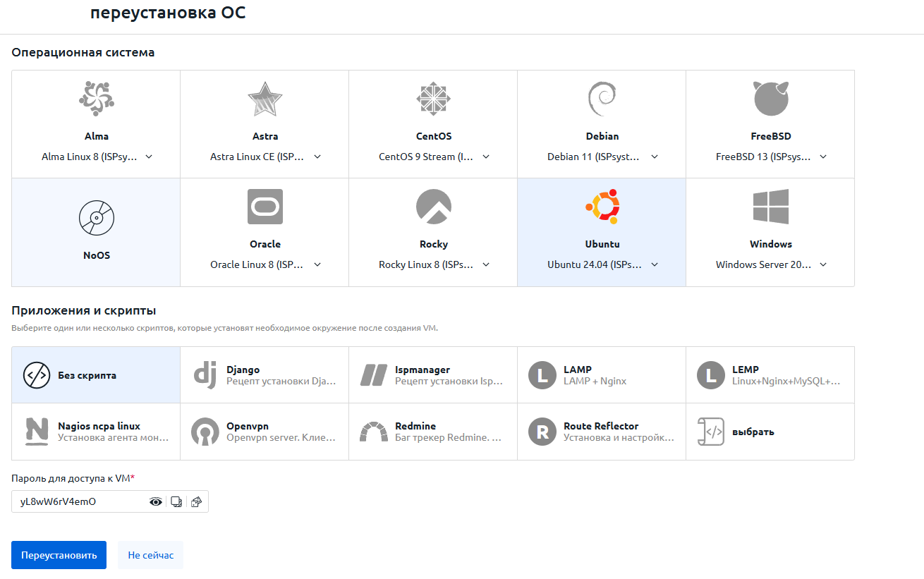Select the Debian swirl logo icon
The image size is (924, 579).
602,99
